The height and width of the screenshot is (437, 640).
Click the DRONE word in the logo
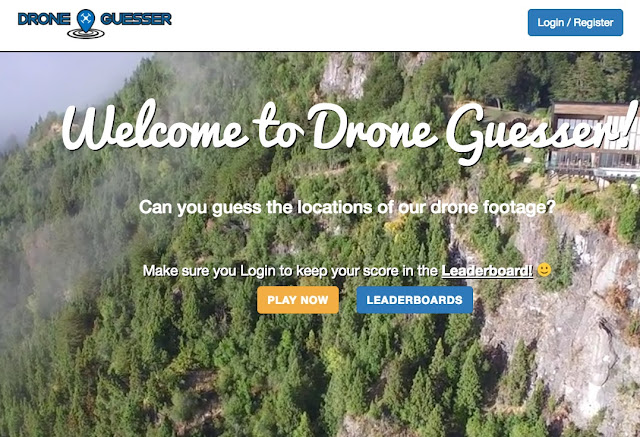pos(44,19)
